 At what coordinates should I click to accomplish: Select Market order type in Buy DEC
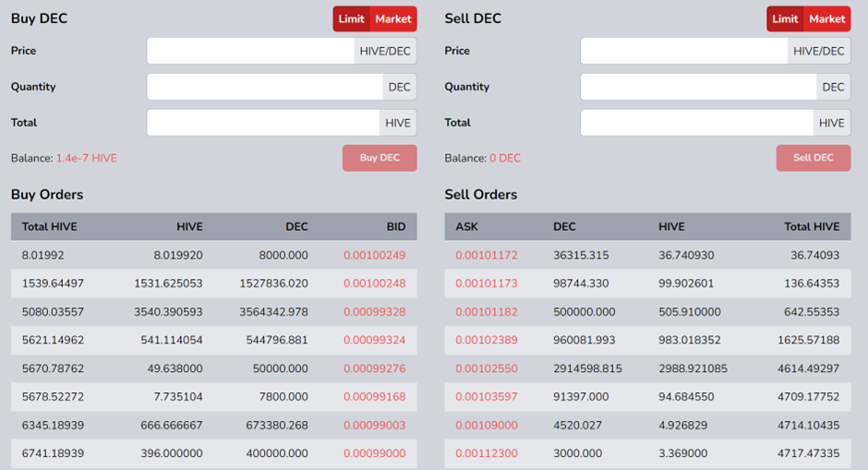click(393, 18)
